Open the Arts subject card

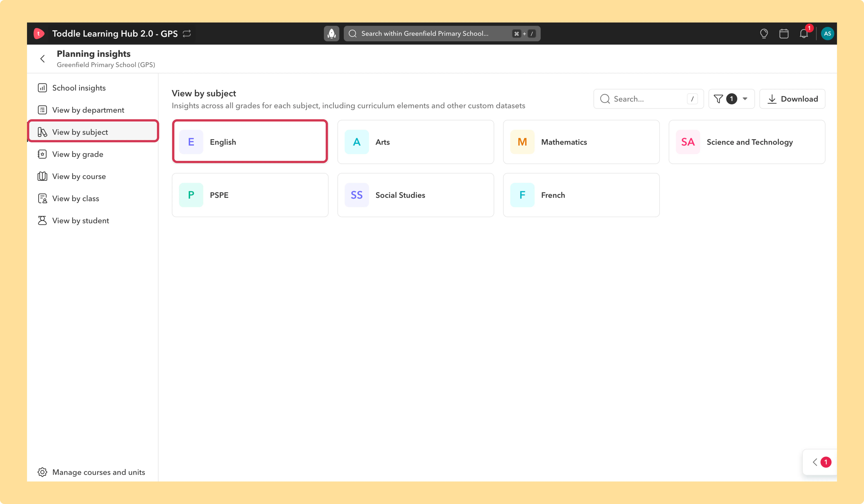[416, 142]
